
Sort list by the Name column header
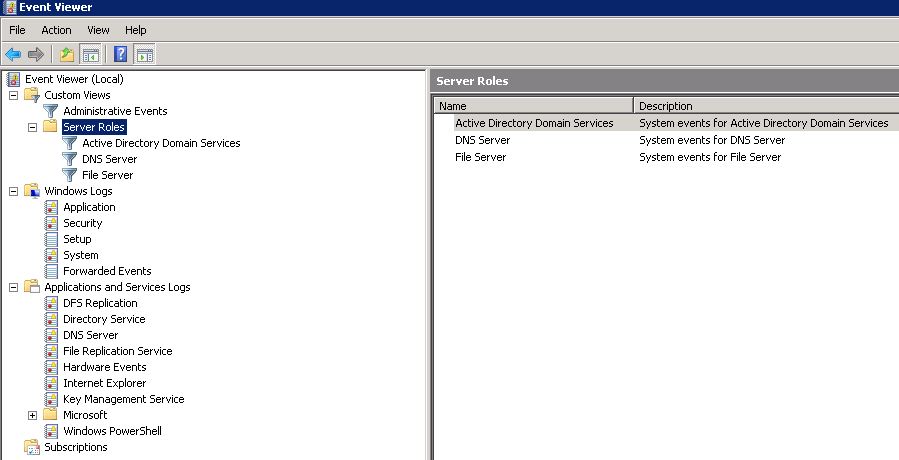click(533, 105)
